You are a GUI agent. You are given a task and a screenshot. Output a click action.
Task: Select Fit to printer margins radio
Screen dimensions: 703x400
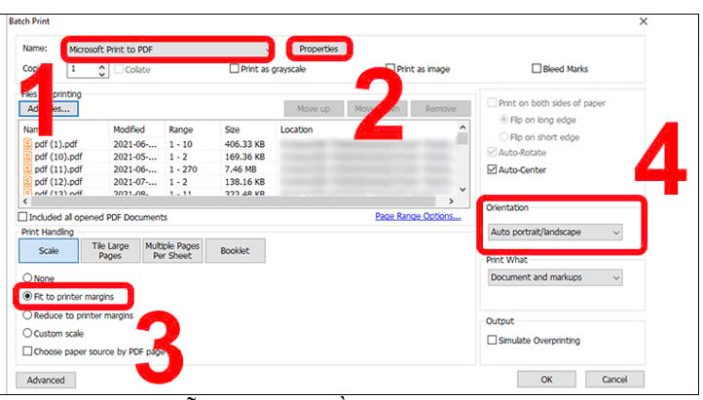[x=27, y=296]
